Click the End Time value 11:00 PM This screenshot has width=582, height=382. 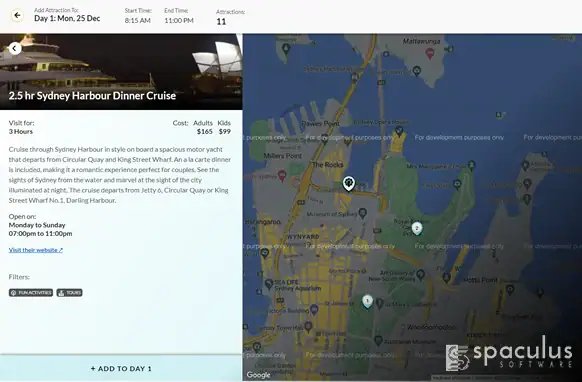pos(179,20)
